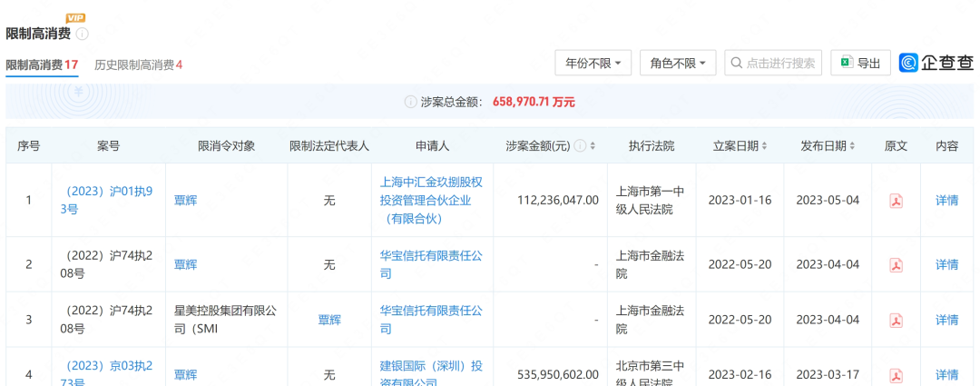Focus the 点击进行搜索 search field

pyautogui.click(x=773, y=63)
